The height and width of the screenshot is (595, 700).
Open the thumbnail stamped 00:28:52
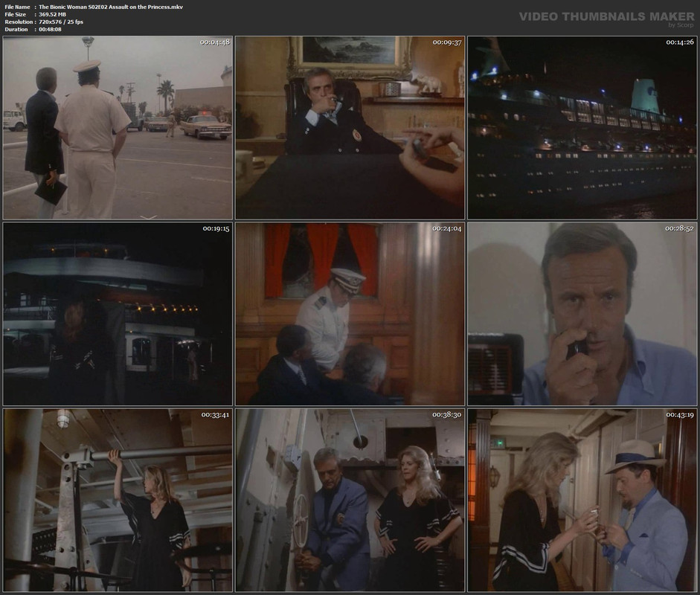582,314
